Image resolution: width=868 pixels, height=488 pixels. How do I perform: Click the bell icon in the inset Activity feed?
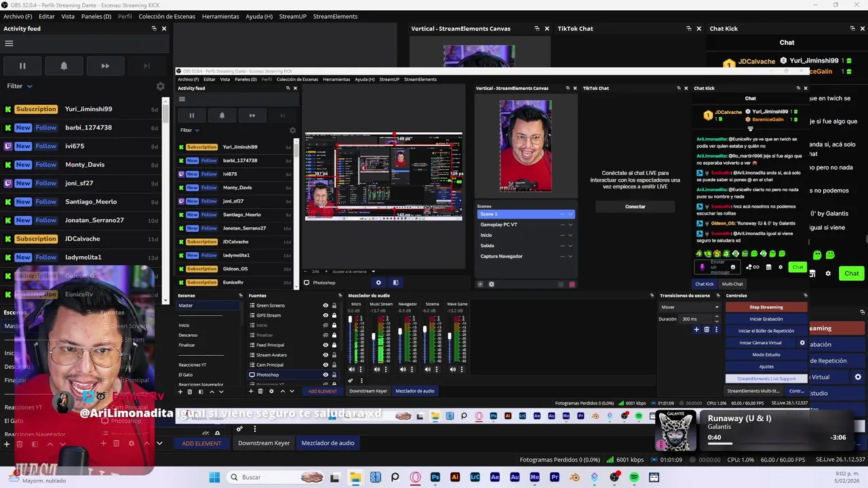[x=222, y=116]
